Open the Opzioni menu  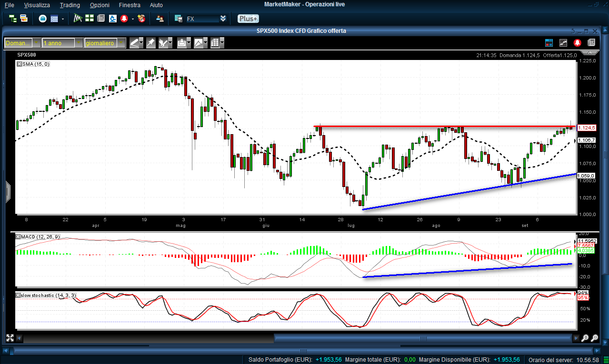[x=99, y=5]
